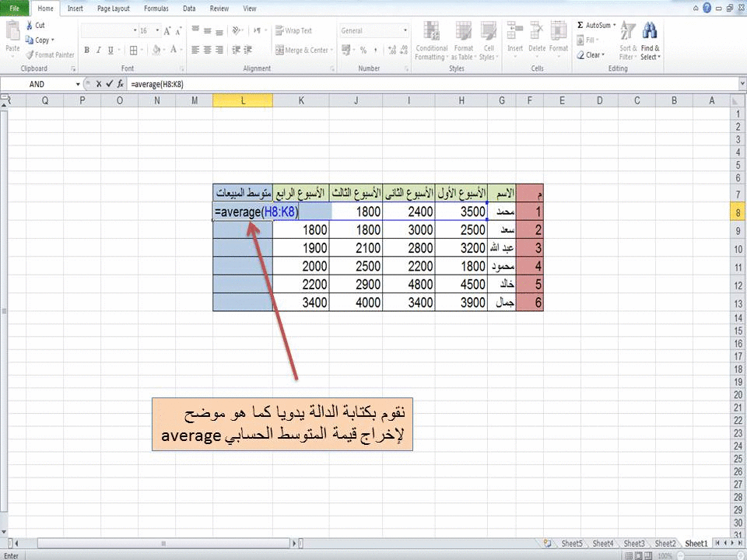The width and height of the screenshot is (747, 560).
Task: Open the font name dropdown
Action: click(135, 30)
